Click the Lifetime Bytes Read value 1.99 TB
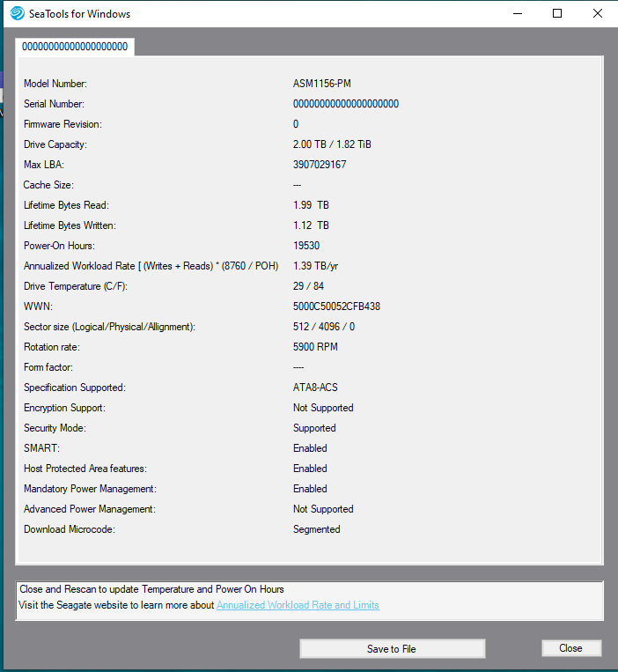 point(311,205)
